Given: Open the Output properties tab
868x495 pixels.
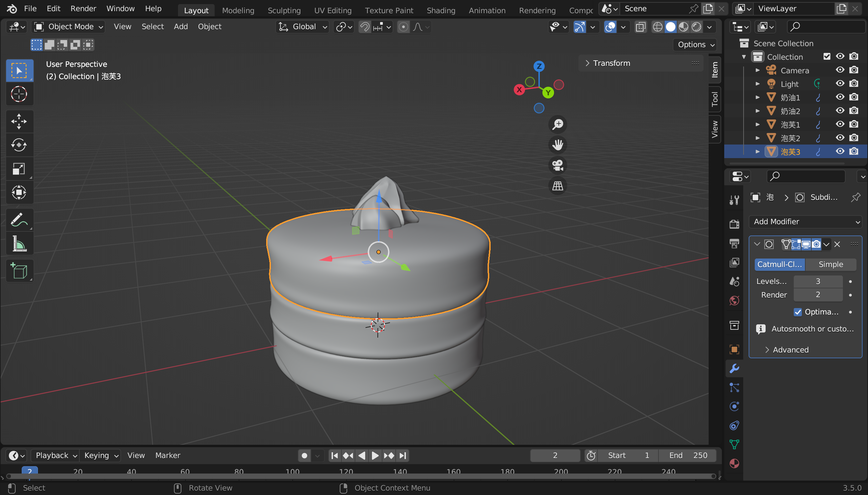Looking at the screenshot, I should tap(734, 243).
